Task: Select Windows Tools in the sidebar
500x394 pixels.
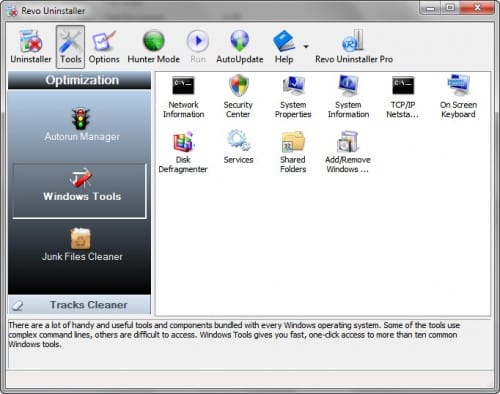Action: [x=80, y=191]
